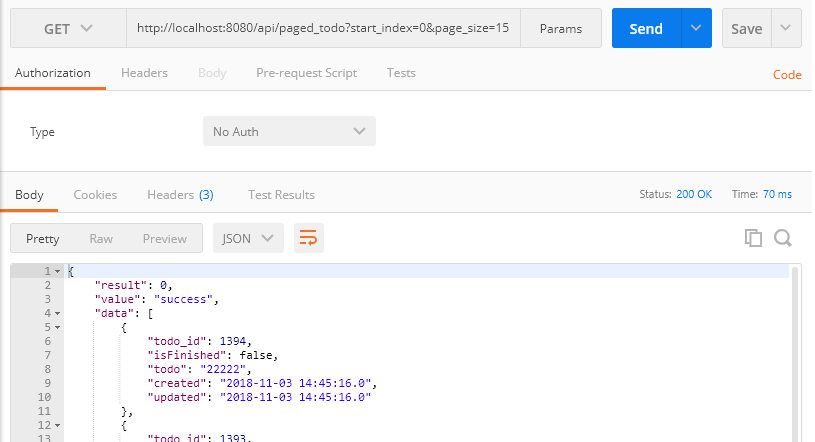Viewport: 815px width, 442px height.
Task: Change response format from JSON dropdown
Action: (x=248, y=238)
